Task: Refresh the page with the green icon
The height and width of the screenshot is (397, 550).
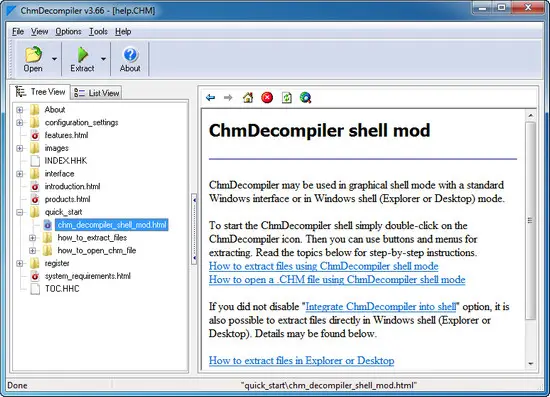Action: [x=287, y=97]
